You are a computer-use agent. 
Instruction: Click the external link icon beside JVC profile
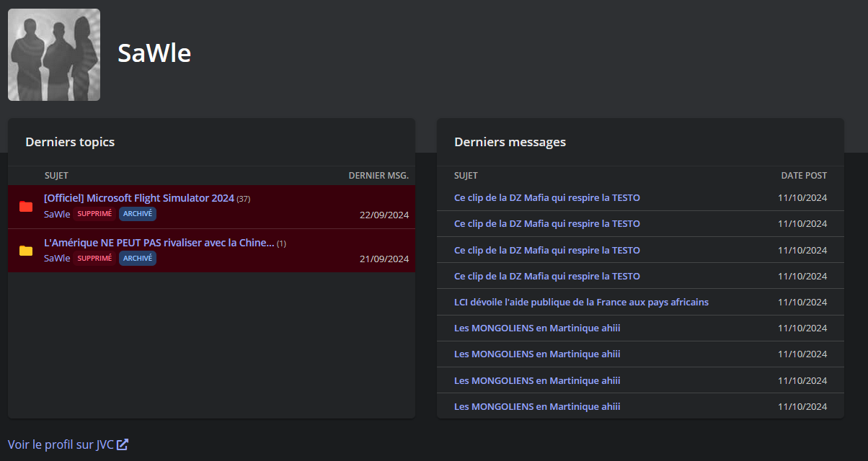(123, 444)
